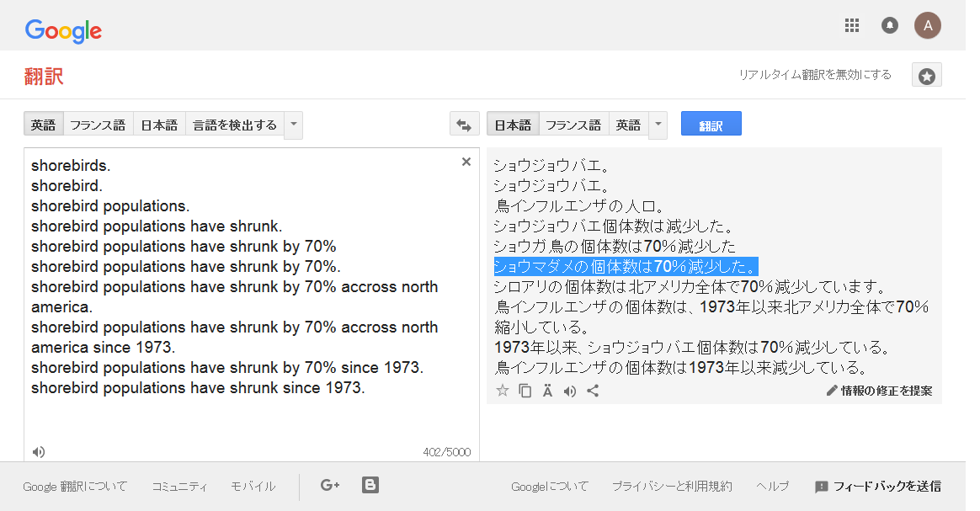Copy the translated text
Image resolution: width=980 pixels, height=511 pixels.
coord(525,391)
